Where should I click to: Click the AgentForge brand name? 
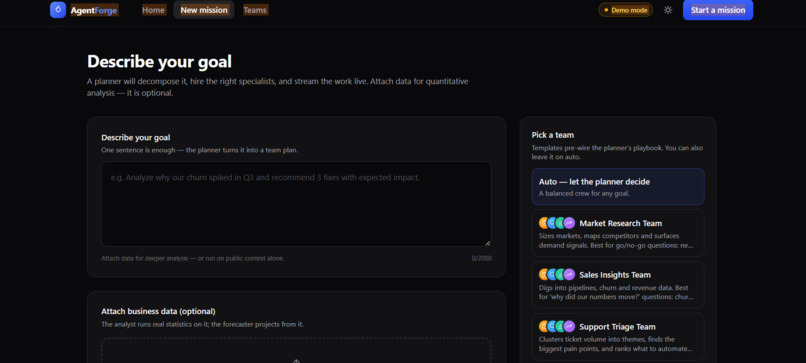94,10
